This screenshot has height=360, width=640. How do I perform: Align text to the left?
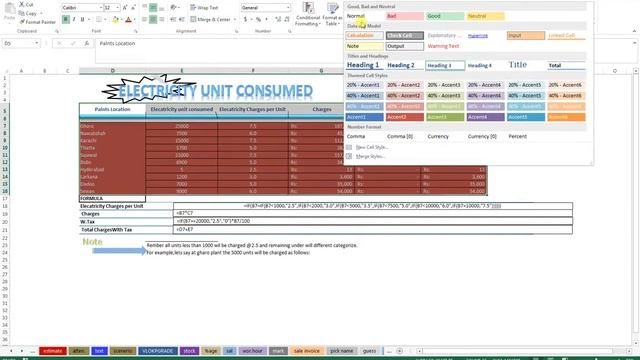(x=144, y=19)
